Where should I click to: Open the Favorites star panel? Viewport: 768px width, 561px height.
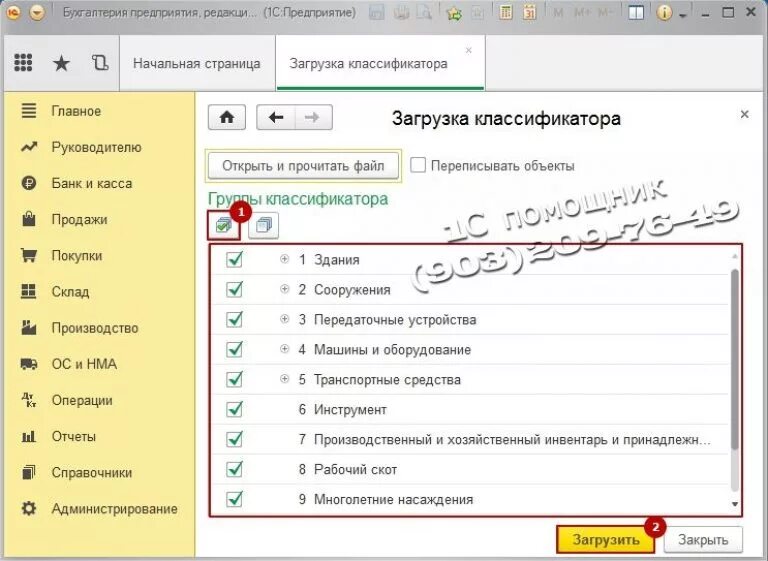click(x=61, y=63)
